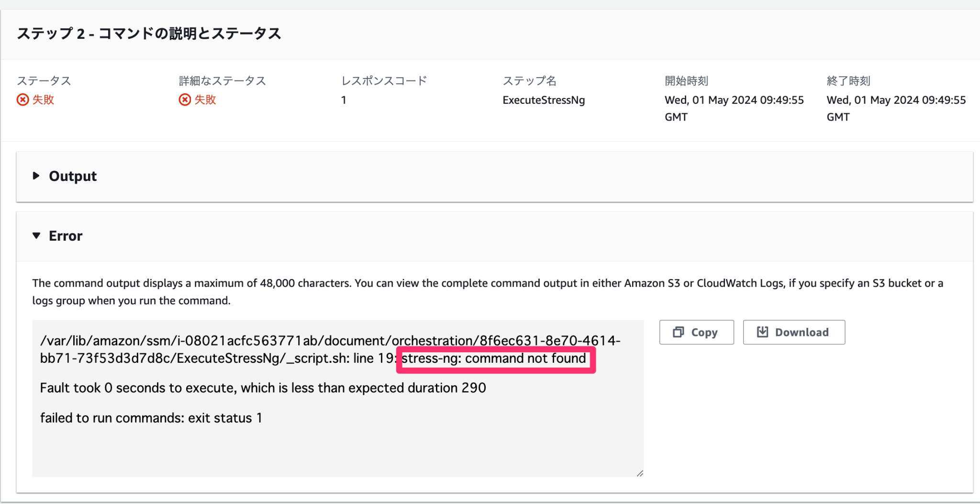
Task: Click the 失敗 label under detailed status
Action: 205,100
